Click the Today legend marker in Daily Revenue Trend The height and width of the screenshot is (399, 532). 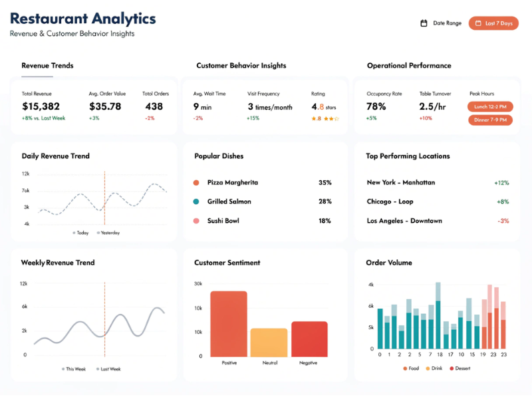73,233
